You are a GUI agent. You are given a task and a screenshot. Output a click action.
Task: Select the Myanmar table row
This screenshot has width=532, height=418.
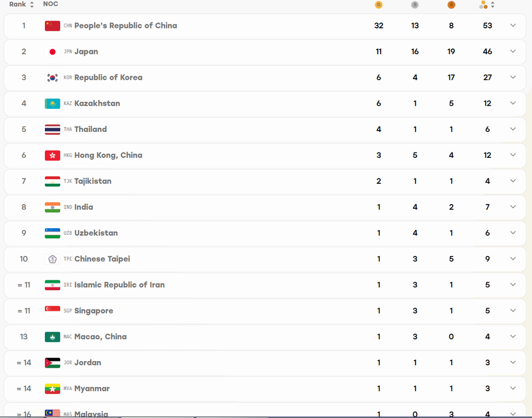pos(265,388)
